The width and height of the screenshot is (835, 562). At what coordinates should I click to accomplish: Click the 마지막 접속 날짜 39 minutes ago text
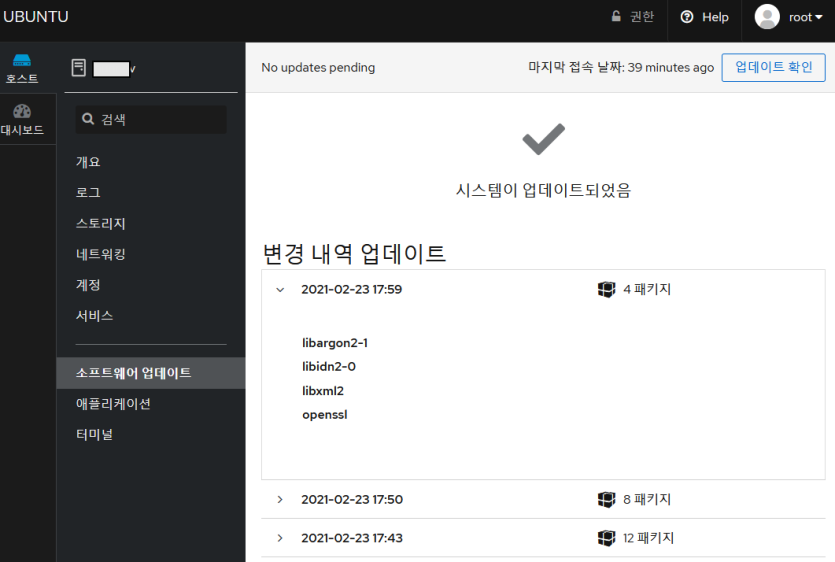[x=621, y=68]
